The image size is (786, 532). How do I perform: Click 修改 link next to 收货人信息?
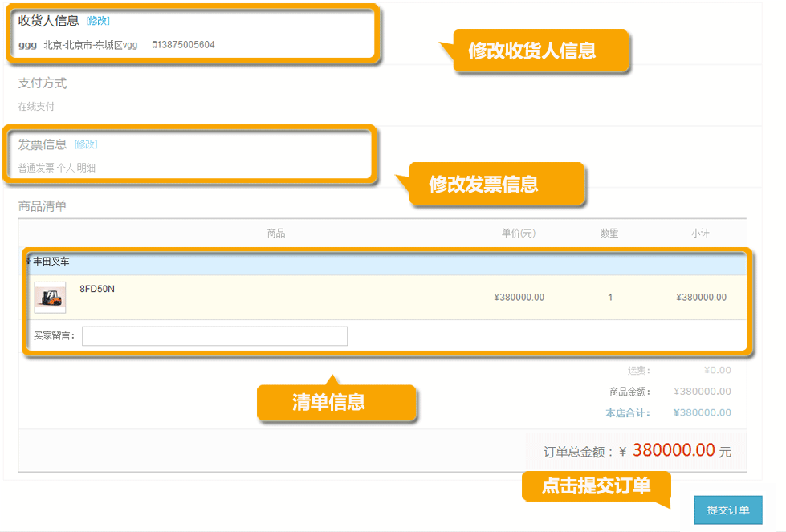[98, 21]
